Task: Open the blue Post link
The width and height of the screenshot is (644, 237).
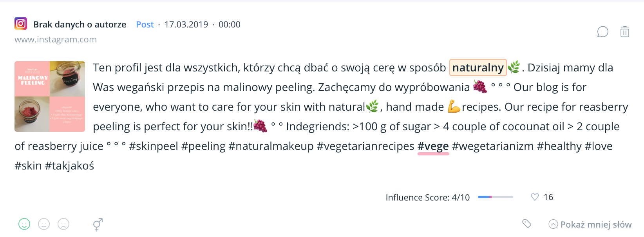Action: pos(145,24)
